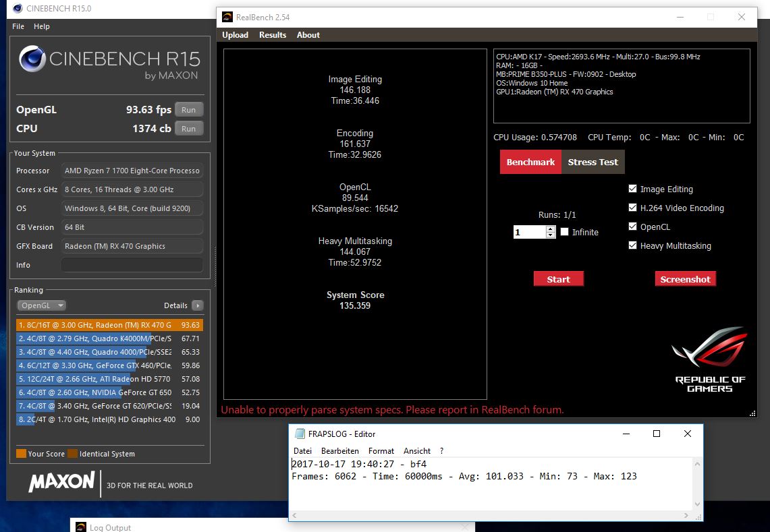This screenshot has height=532, width=770.
Task: Open the Ansicht menu in FRAPSLOG editor
Action: (417, 450)
